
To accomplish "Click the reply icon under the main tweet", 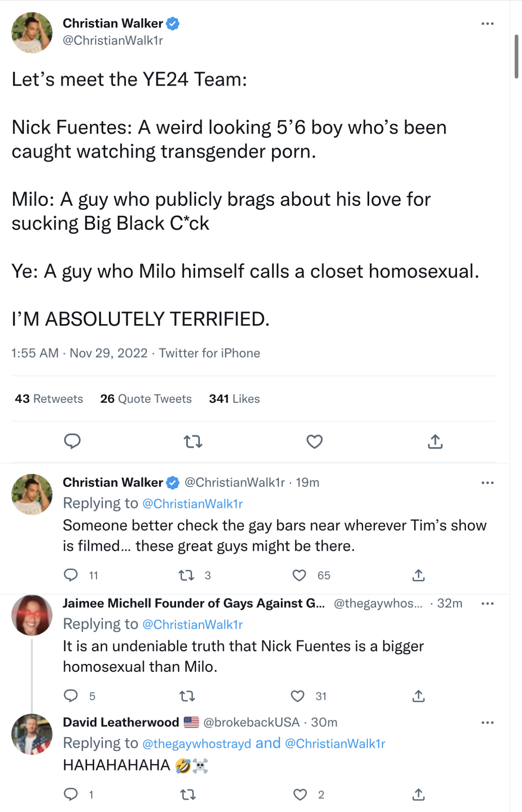I will tap(72, 441).
